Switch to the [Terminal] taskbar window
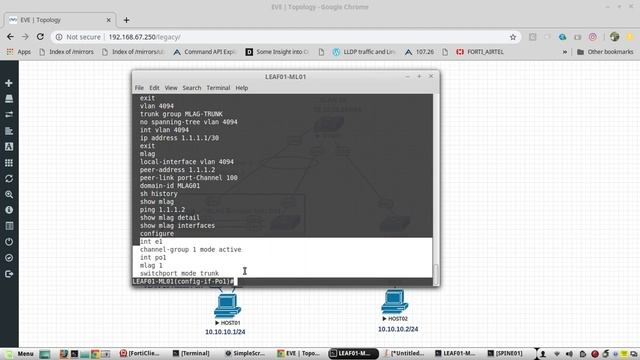Screen dimensions: 640x360 (191, 353)
